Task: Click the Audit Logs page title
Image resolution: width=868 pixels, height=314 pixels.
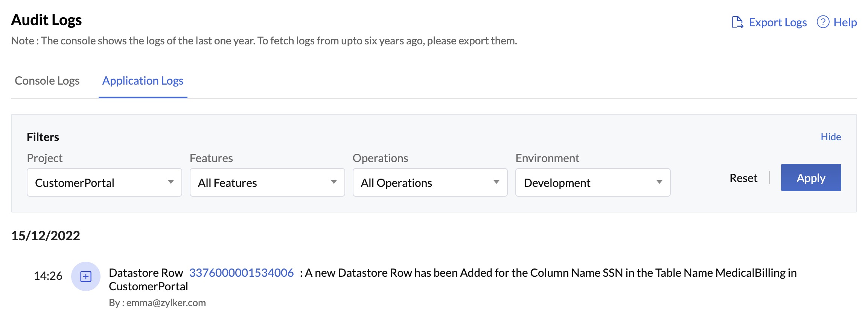Action: pyautogui.click(x=46, y=20)
